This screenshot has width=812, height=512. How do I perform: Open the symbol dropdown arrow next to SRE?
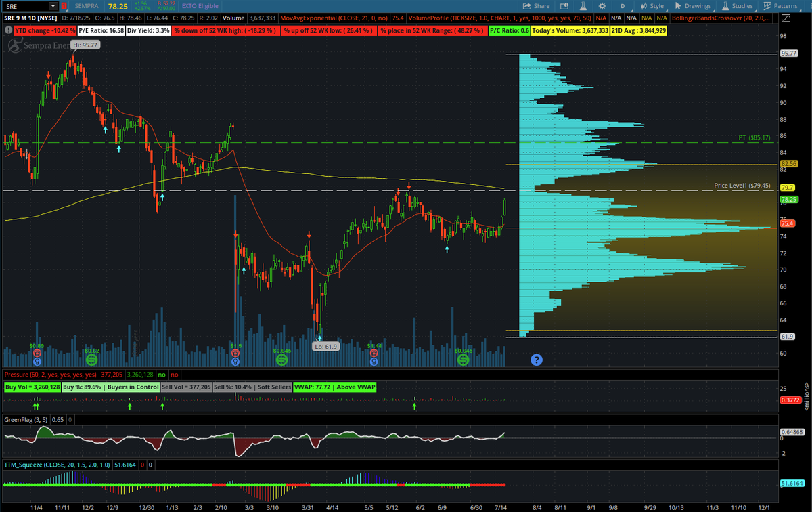pyautogui.click(x=54, y=5)
